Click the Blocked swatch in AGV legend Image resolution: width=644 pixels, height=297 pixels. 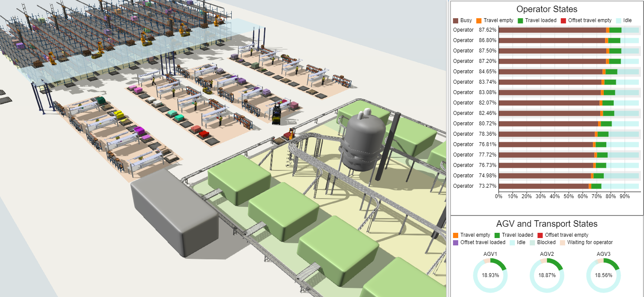click(x=533, y=242)
